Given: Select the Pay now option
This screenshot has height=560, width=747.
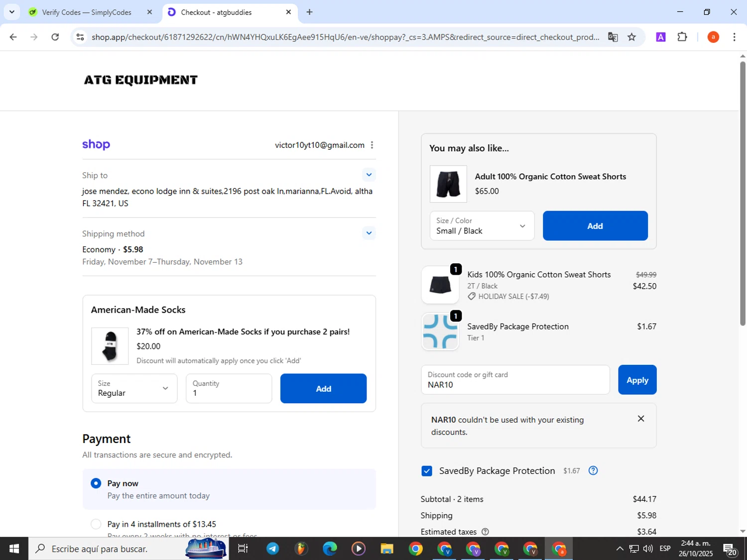Looking at the screenshot, I should point(96,483).
